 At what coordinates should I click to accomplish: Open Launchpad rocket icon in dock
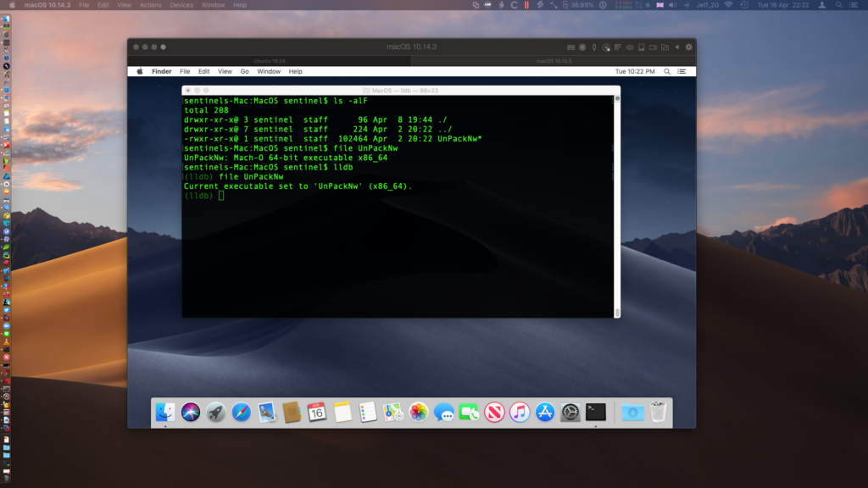[216, 413]
